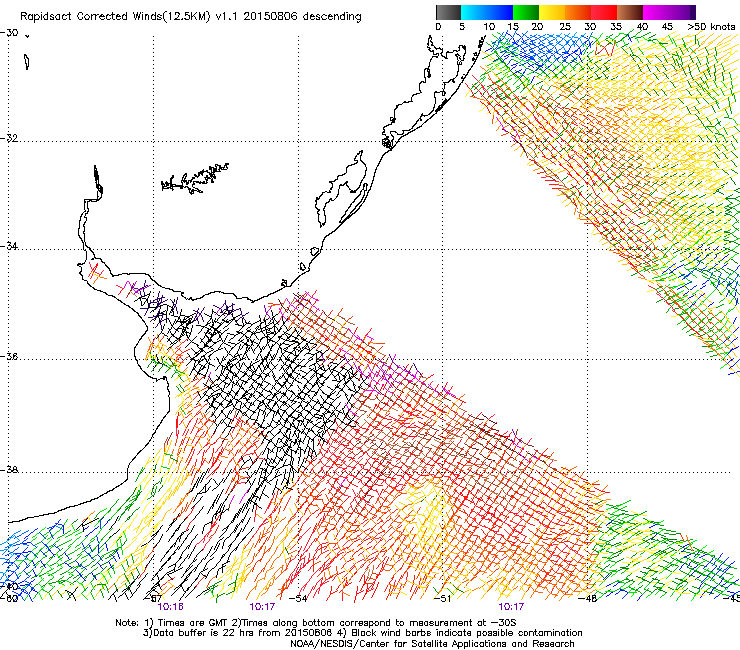Click the yellow 20-25 knots legend segment

tap(552, 12)
